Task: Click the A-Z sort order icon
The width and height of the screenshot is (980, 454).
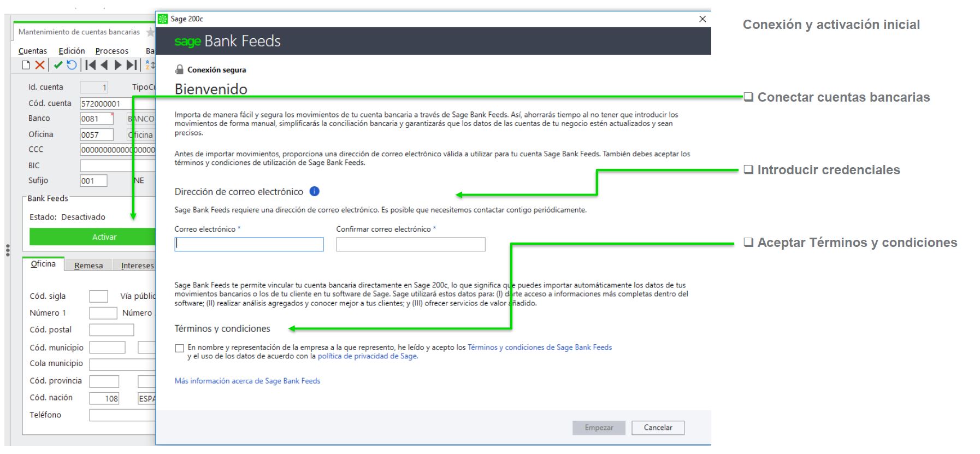Action: [x=151, y=65]
